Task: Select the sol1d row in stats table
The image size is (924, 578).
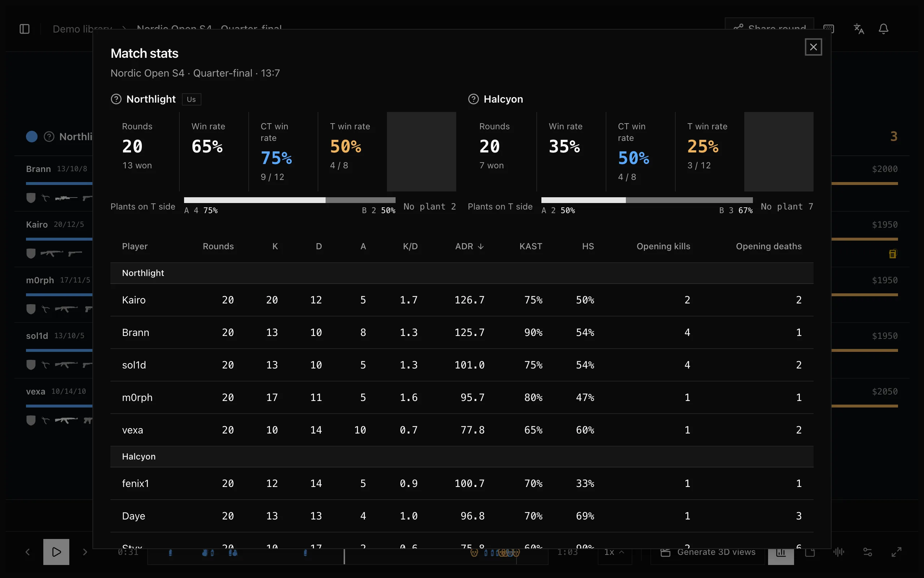Action: (462, 365)
